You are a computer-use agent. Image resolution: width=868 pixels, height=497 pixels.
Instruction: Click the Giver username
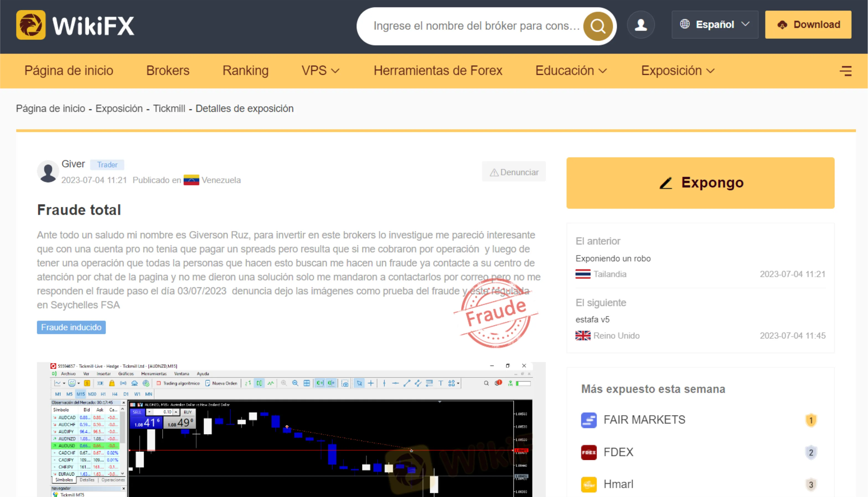pos(73,164)
